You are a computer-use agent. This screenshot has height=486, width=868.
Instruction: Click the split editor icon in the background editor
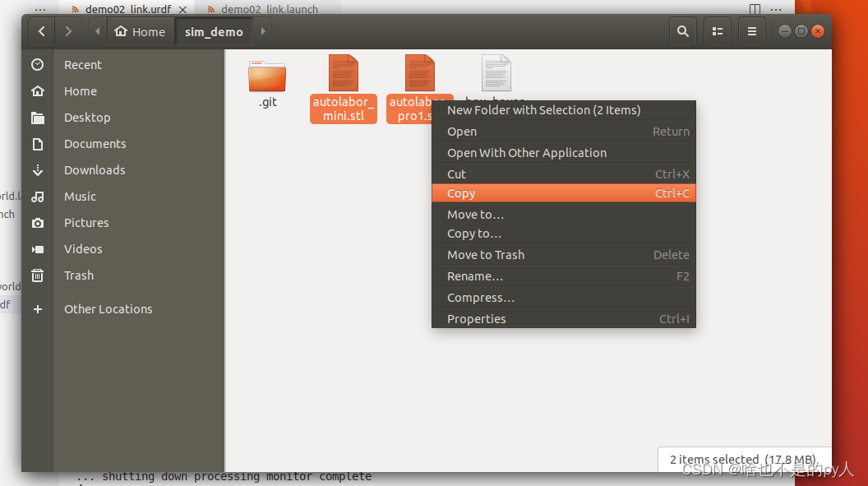pos(755,9)
